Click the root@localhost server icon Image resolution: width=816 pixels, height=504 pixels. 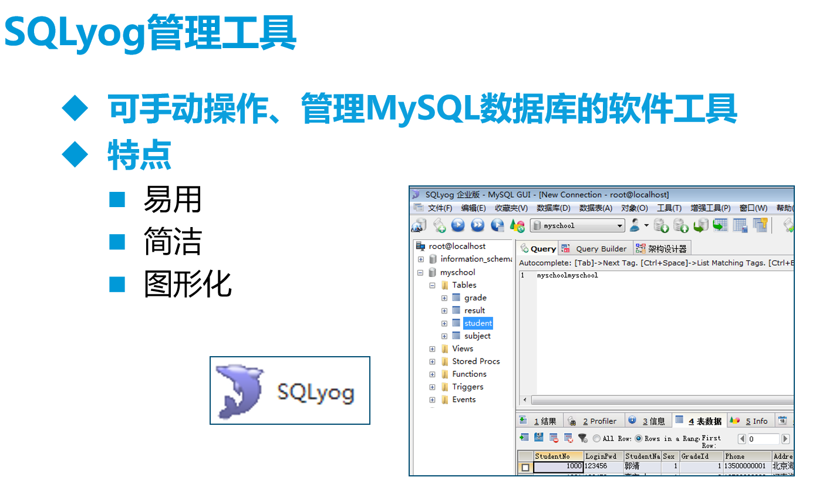tap(420, 246)
